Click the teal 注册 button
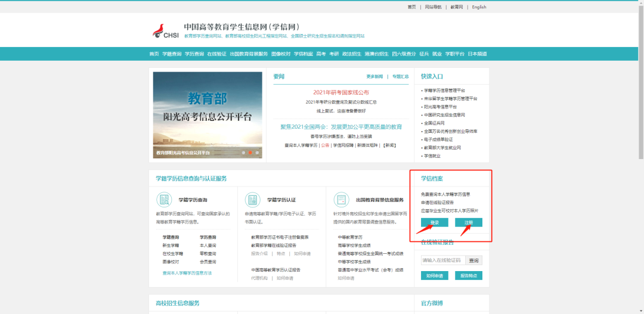Screen dimensions: 644x314 [469, 222]
